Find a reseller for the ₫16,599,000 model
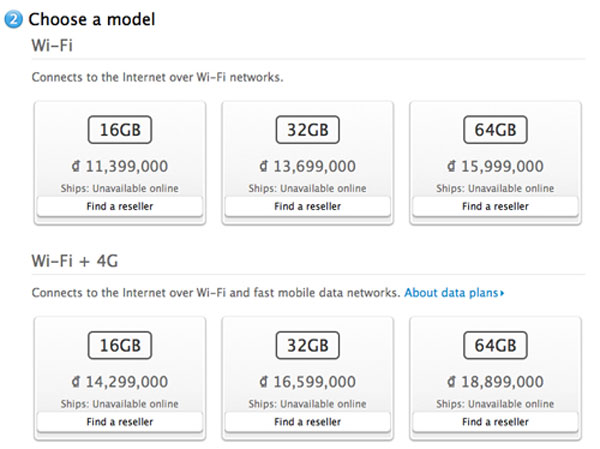The image size is (600, 449). coord(307,421)
